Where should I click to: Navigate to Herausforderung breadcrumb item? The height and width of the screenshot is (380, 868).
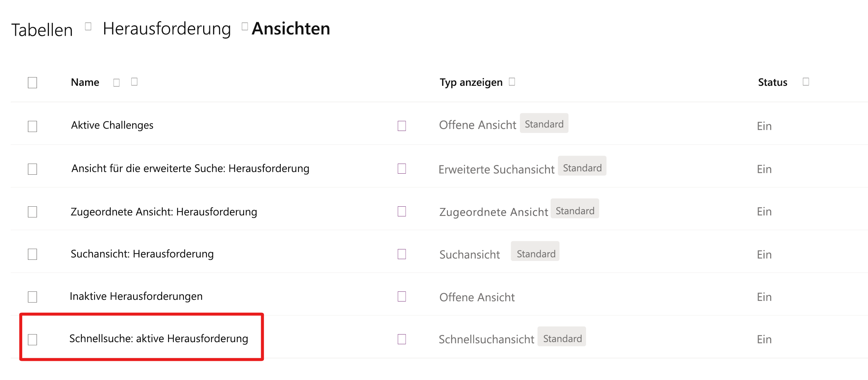click(x=167, y=28)
